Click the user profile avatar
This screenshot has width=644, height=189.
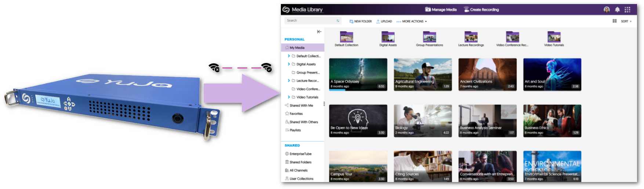(x=607, y=10)
